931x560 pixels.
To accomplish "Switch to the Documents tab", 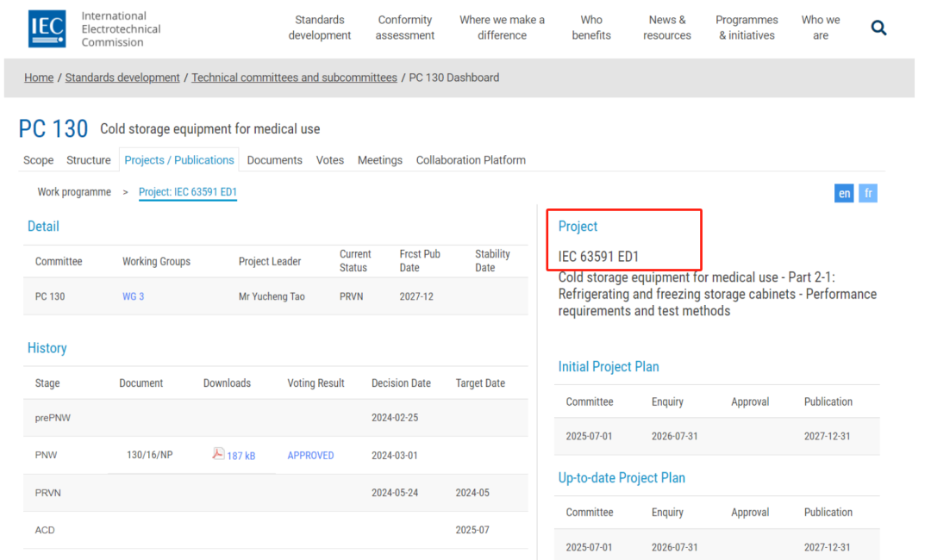I will [x=274, y=160].
